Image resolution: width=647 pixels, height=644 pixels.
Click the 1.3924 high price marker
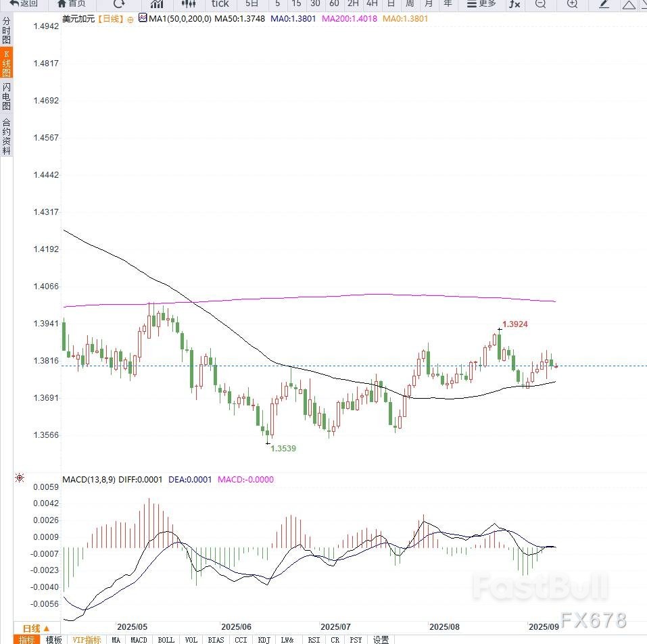[x=514, y=324]
